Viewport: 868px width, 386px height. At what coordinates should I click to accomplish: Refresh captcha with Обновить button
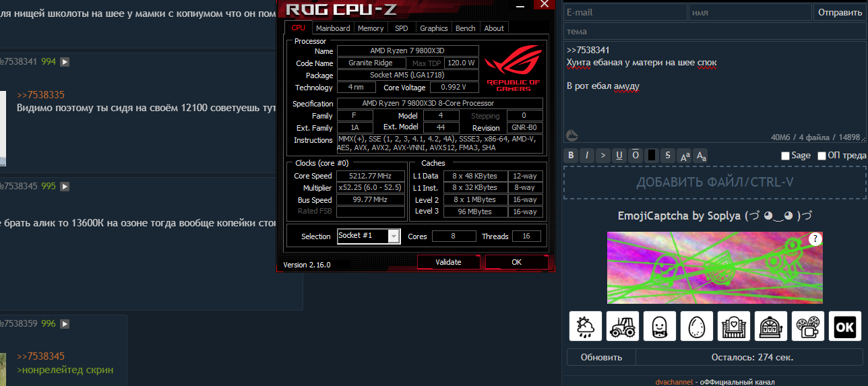pyautogui.click(x=601, y=357)
